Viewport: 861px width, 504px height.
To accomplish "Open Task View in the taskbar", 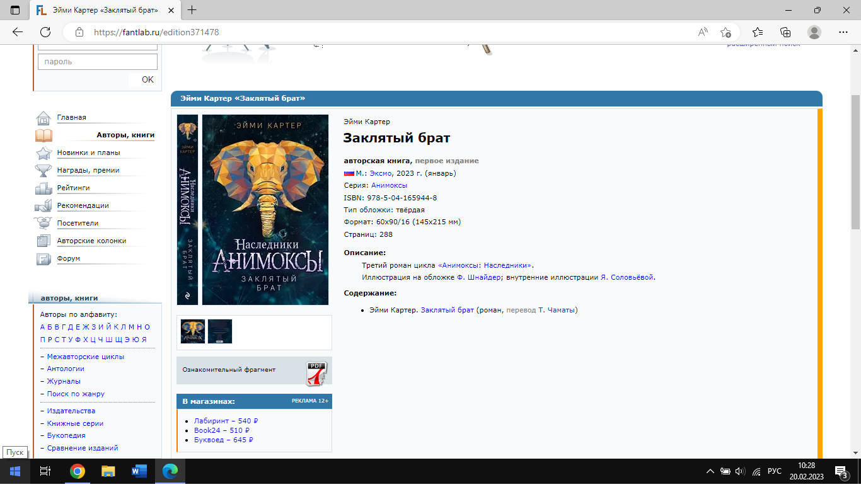I will (45, 471).
